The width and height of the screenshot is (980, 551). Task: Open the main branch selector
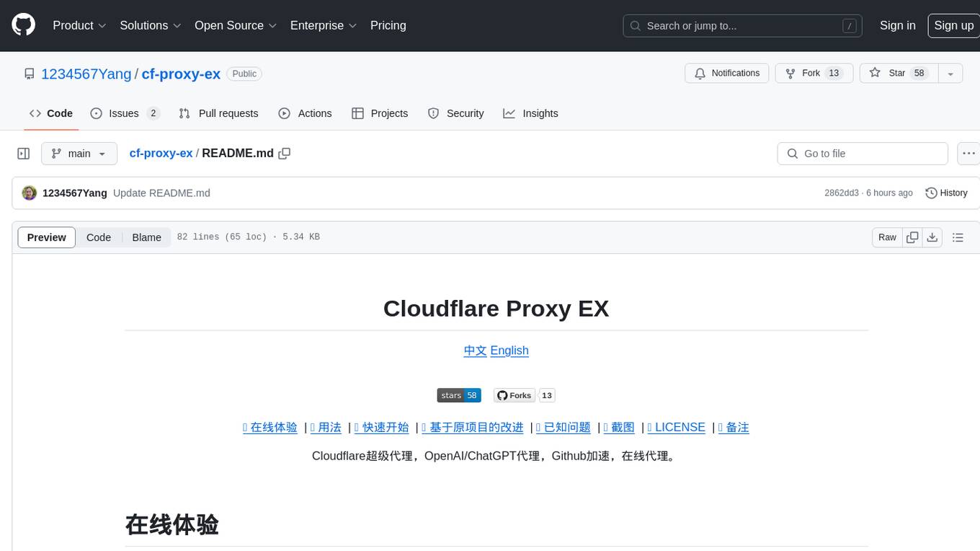click(79, 154)
